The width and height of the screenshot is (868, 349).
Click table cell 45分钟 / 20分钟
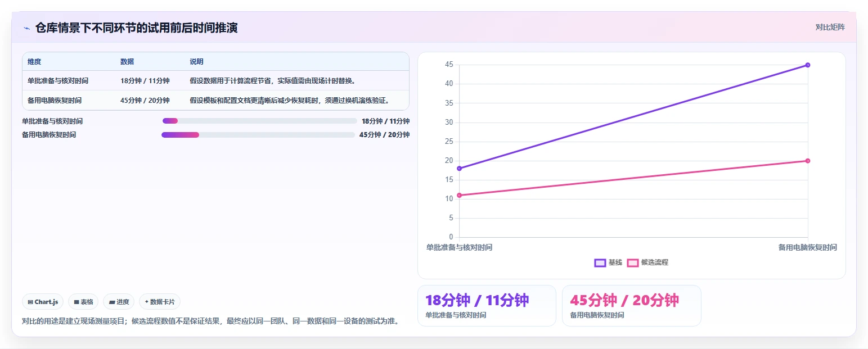(145, 101)
